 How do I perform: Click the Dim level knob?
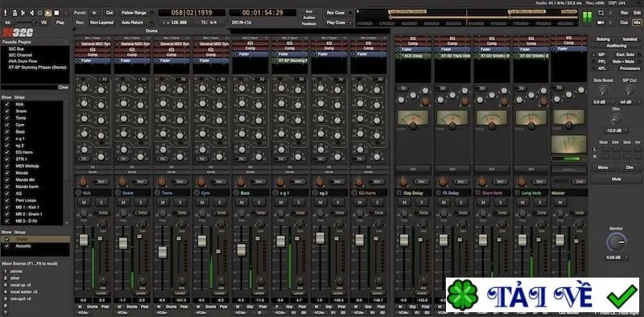pos(616,119)
